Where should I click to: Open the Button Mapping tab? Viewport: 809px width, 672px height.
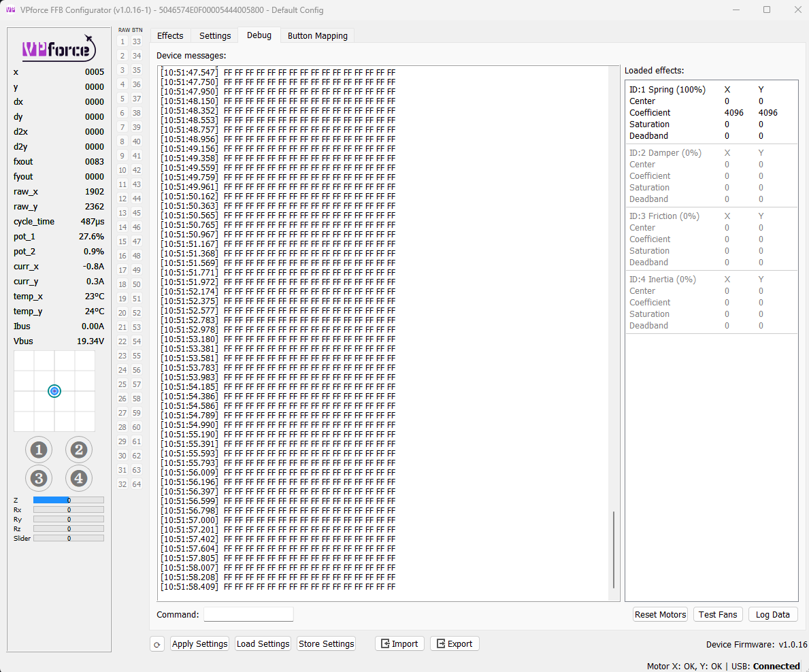317,35
